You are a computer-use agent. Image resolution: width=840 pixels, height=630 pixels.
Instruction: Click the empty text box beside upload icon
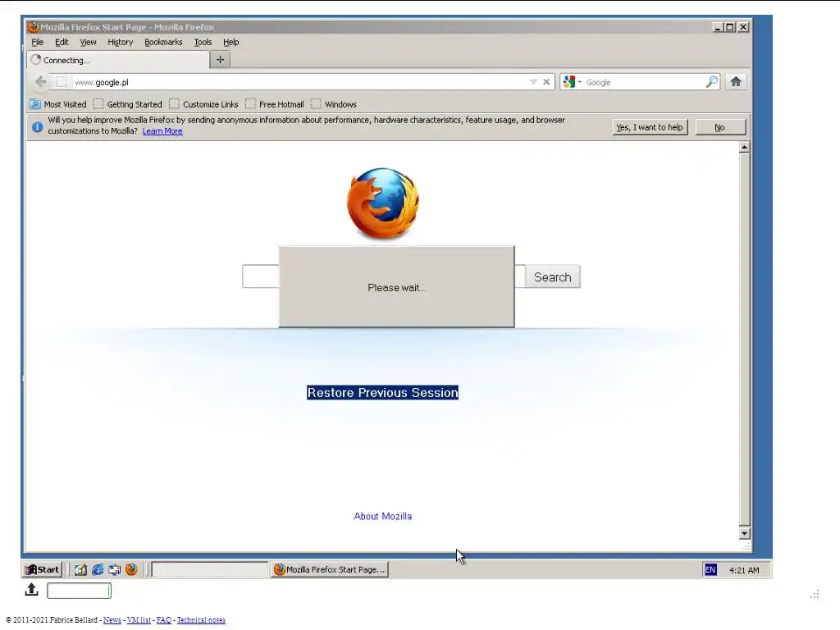[79, 591]
